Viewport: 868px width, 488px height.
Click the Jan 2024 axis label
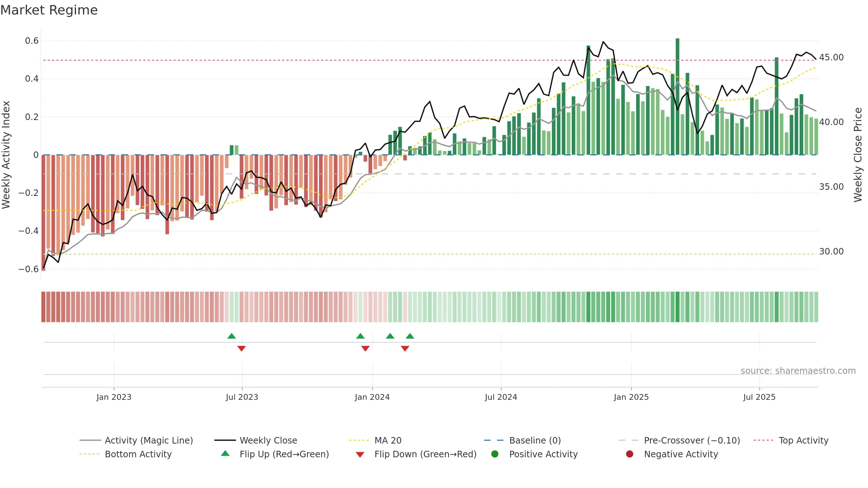click(372, 397)
